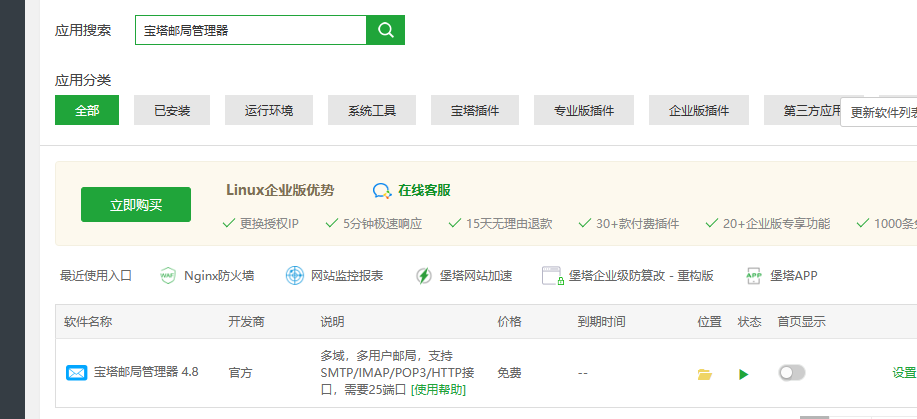
Task: Select the 运行环境 category tab
Action: pyautogui.click(x=269, y=110)
